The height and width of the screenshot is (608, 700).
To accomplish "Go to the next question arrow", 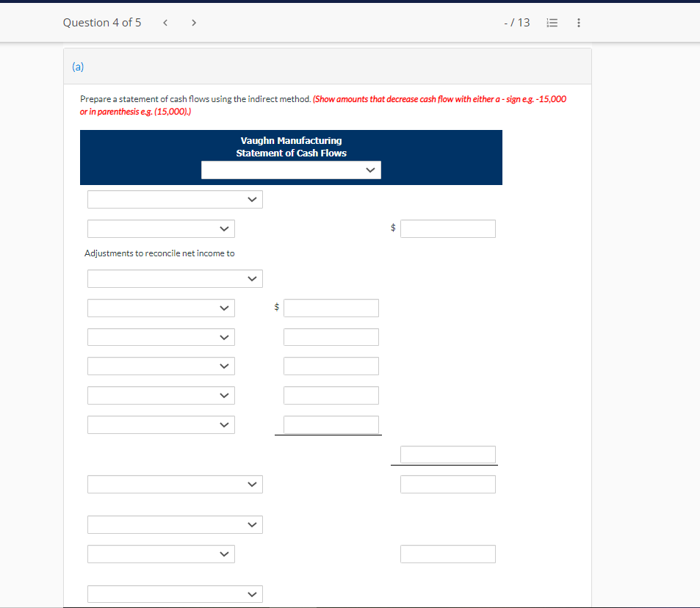I will pos(193,23).
